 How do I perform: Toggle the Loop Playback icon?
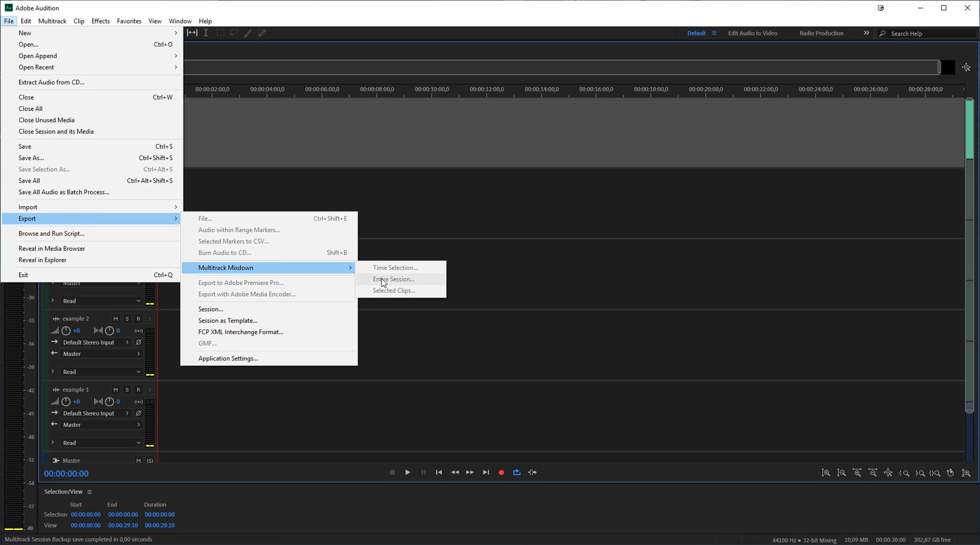click(x=517, y=472)
